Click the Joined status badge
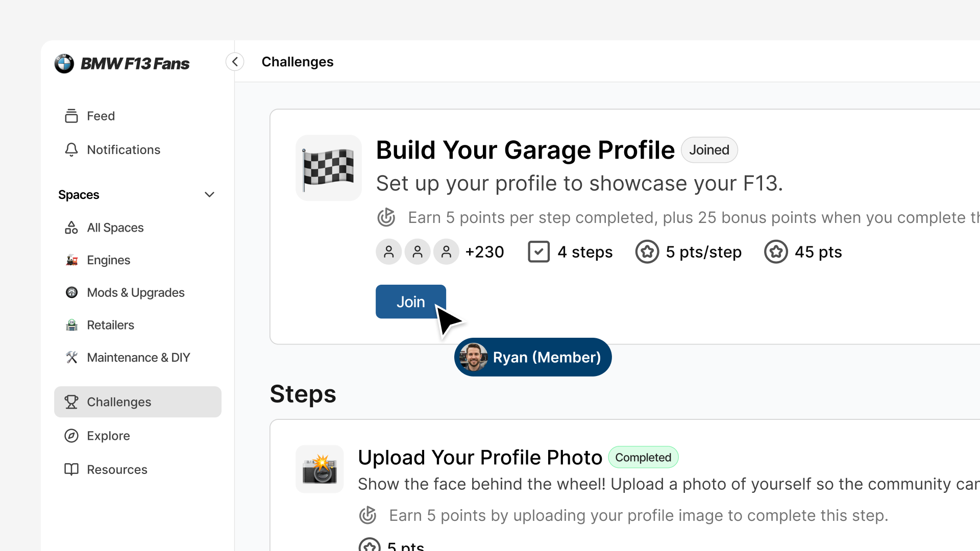 (x=709, y=150)
